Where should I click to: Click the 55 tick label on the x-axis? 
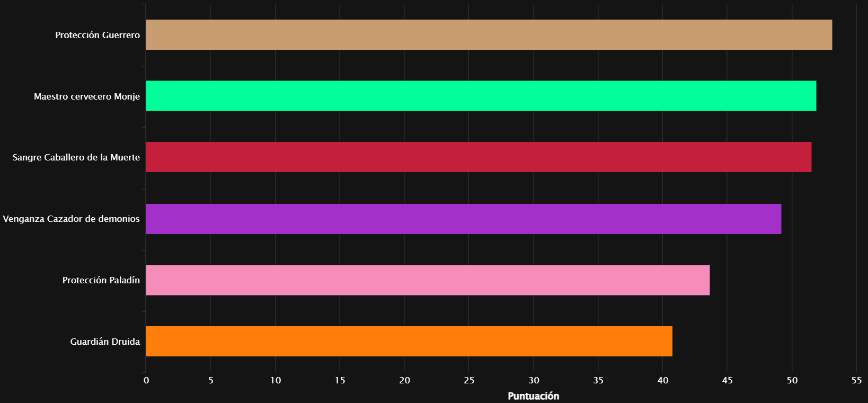(x=856, y=380)
